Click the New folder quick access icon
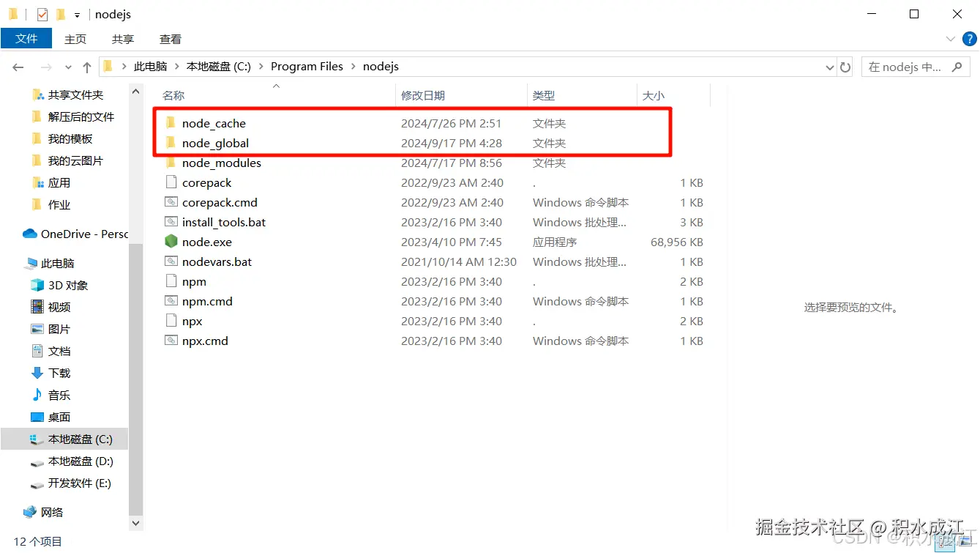This screenshot has height=553, width=980. [x=60, y=14]
